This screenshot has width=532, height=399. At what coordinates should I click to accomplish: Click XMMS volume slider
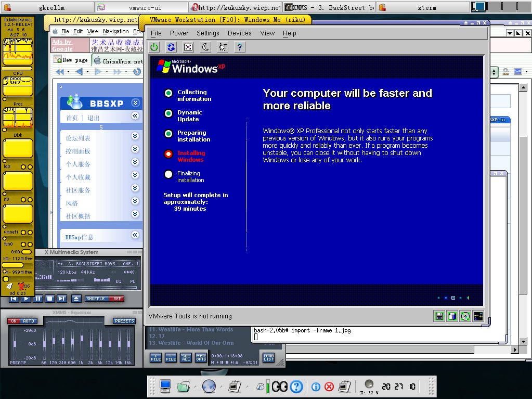tap(69, 280)
